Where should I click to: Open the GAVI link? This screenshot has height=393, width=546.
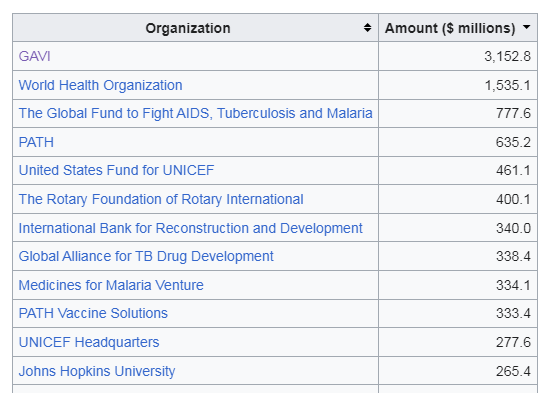point(34,56)
